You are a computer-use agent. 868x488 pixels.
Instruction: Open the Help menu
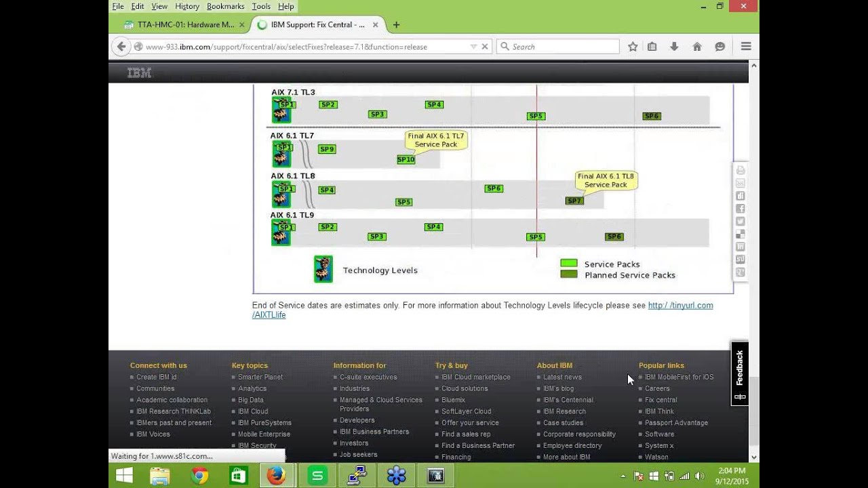[286, 6]
